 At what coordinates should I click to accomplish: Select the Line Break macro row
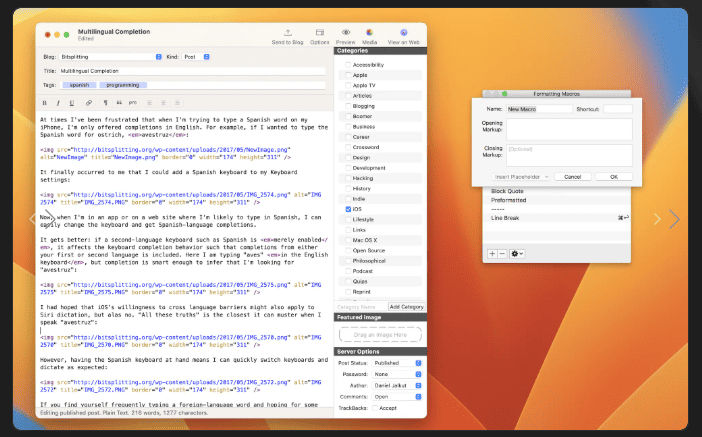point(556,218)
